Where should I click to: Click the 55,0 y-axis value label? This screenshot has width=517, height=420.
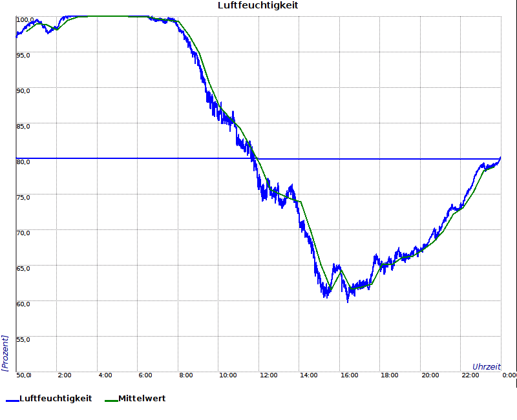coord(24,339)
